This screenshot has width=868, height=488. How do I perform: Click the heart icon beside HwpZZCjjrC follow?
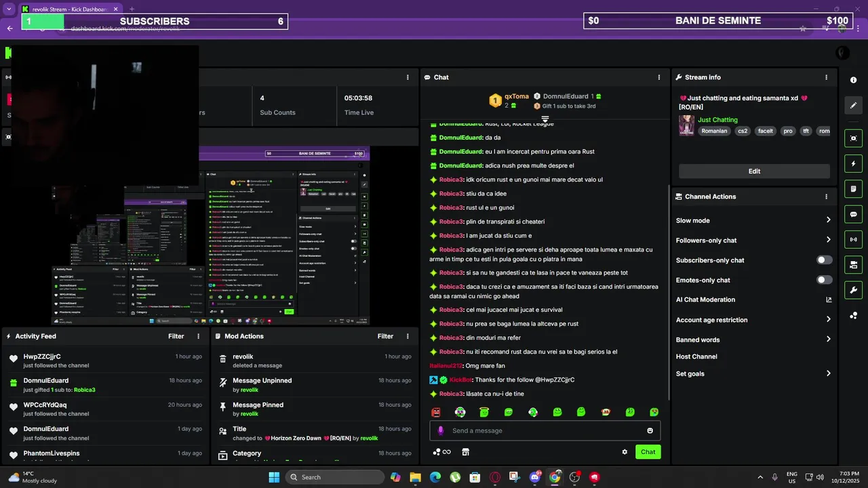click(x=14, y=359)
